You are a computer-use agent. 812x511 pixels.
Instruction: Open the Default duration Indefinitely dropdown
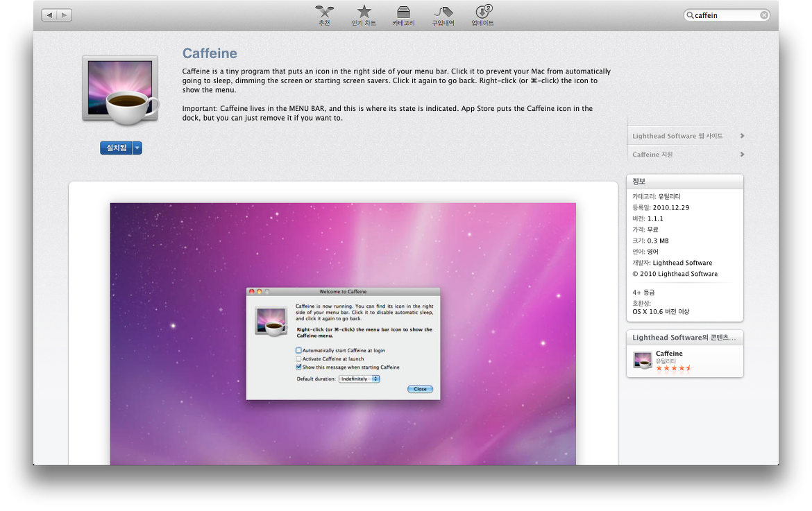pyautogui.click(x=360, y=379)
